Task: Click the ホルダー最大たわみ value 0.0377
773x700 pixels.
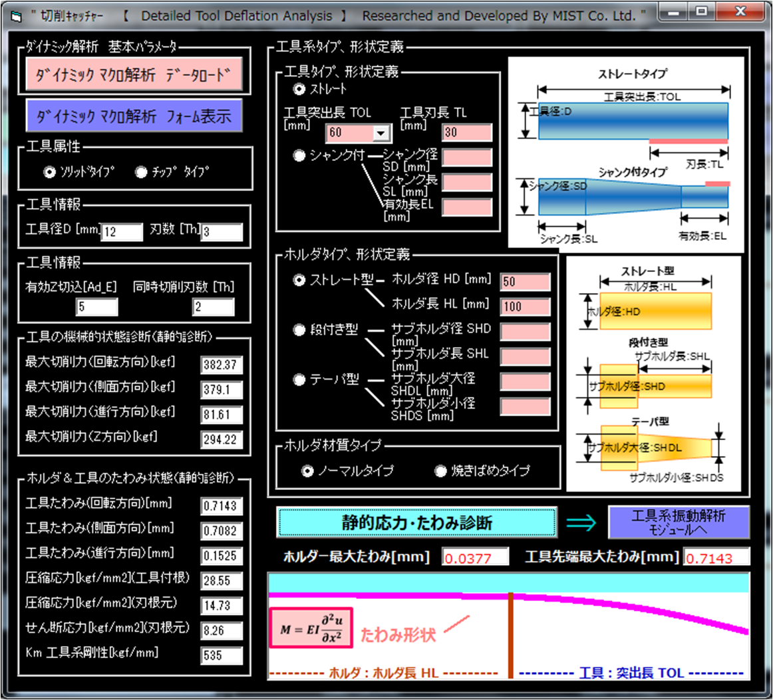Action: pos(475,557)
